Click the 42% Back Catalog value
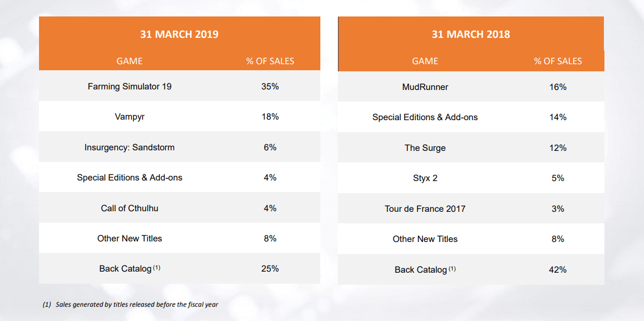The height and width of the screenshot is (321, 644). (x=558, y=269)
